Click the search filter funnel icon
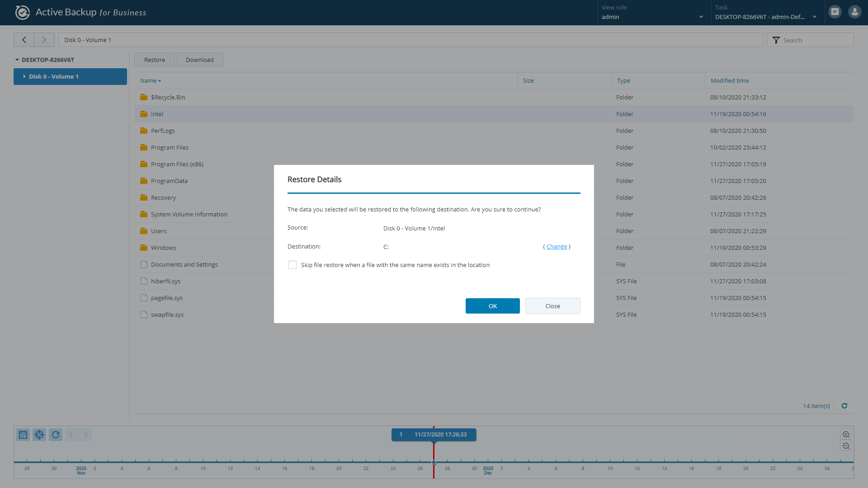 coord(776,40)
